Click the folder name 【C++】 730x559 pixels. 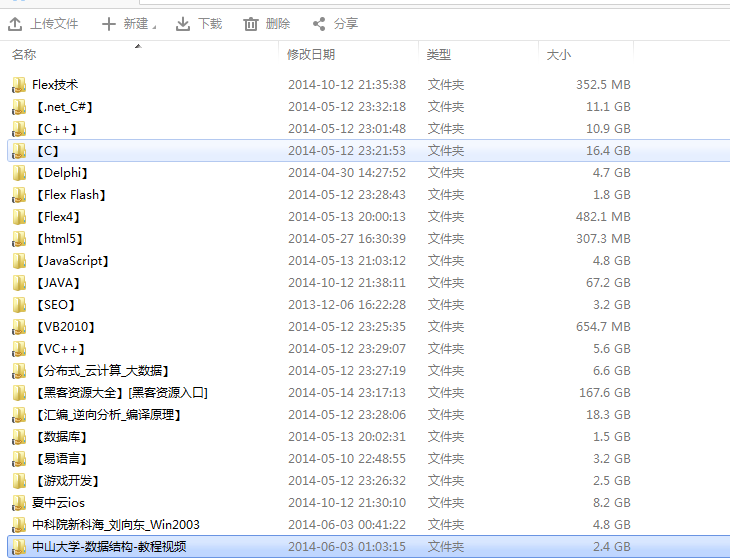(57, 128)
